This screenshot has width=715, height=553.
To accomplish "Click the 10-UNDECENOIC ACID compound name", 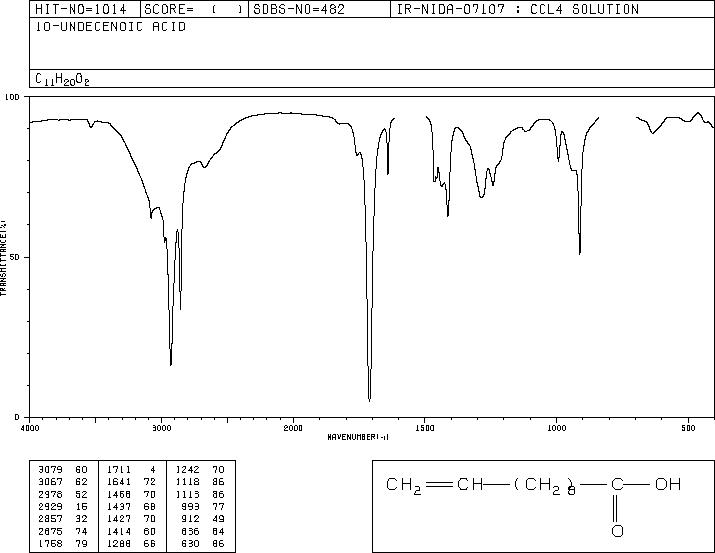I will coord(111,27).
